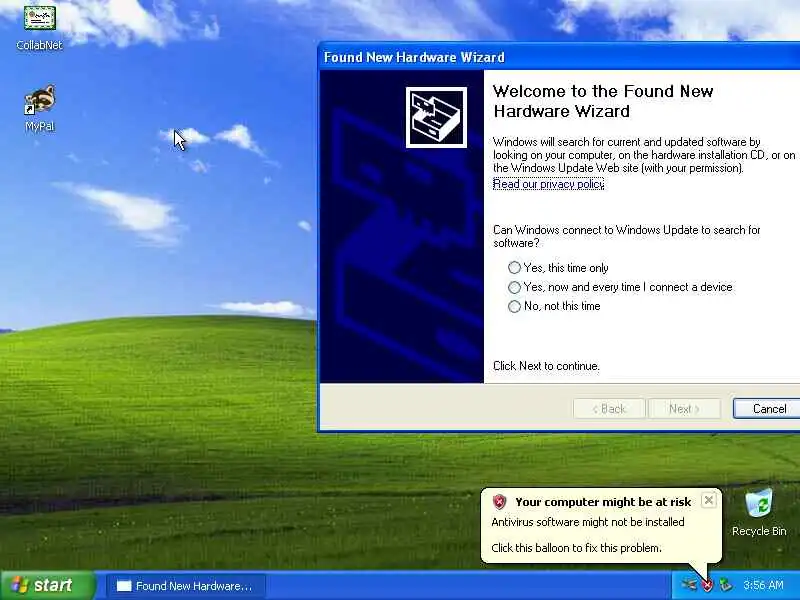Viewport: 800px width, 600px height.
Task: Click the shield icon in the risk balloon
Action: coord(499,502)
